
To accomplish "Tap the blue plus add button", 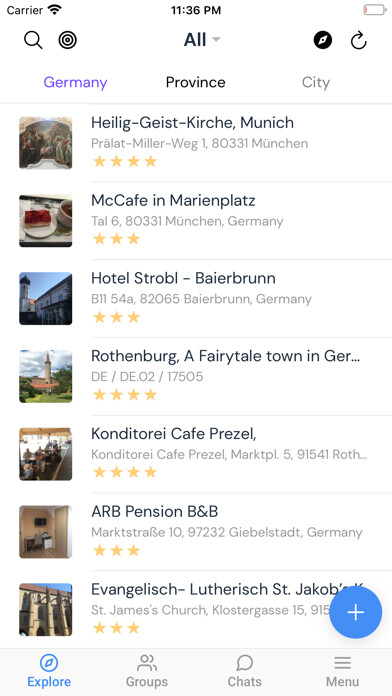I will point(356,612).
